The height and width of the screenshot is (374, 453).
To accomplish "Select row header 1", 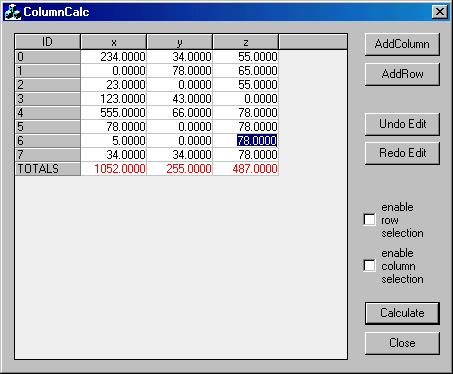I will pos(48,71).
